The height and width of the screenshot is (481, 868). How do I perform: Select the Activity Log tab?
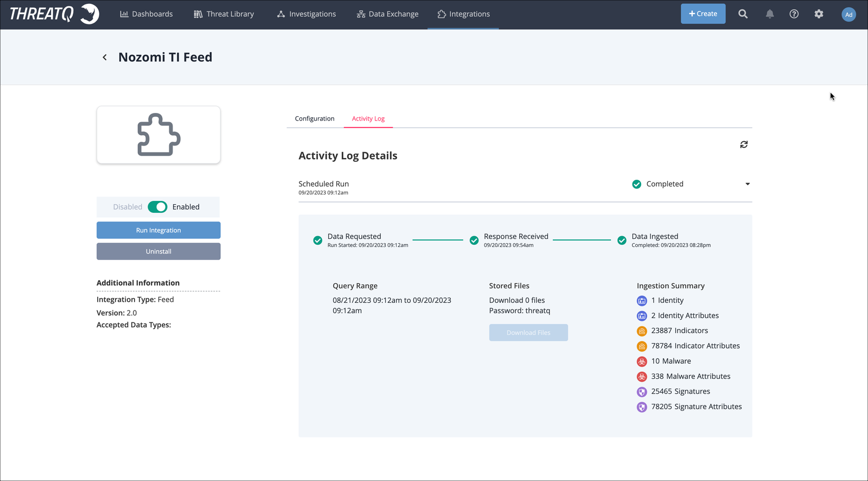pyautogui.click(x=368, y=118)
